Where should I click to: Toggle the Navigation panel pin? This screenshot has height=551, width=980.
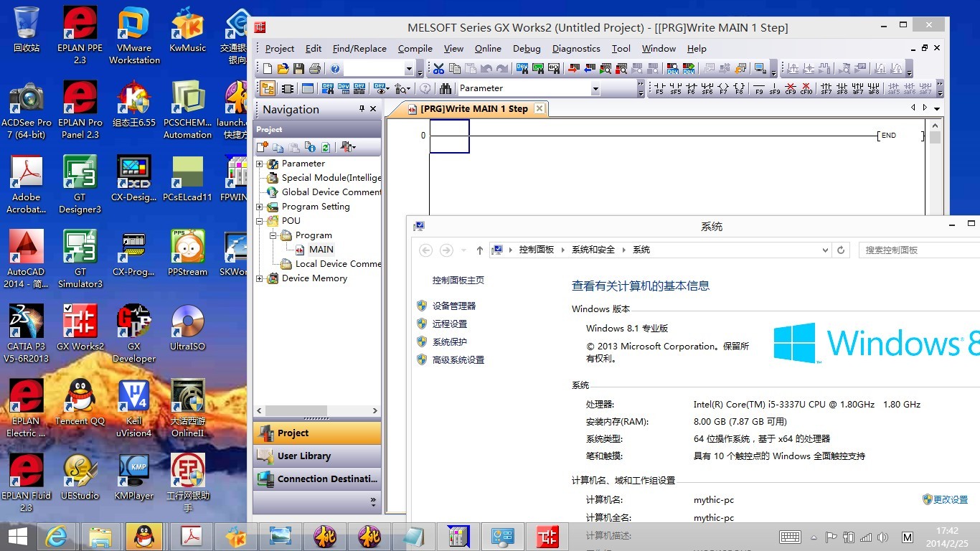tap(362, 109)
